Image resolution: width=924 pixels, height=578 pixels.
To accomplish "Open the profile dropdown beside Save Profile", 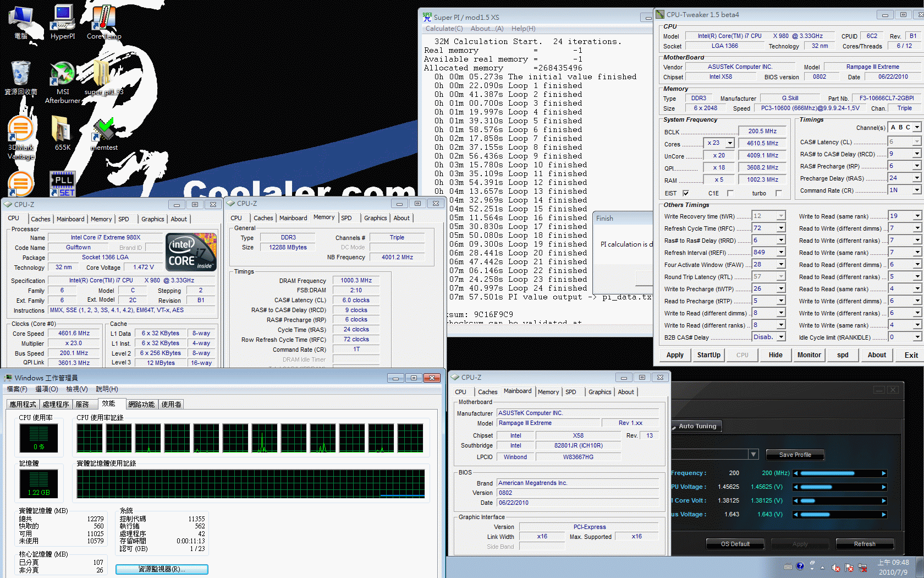I will (753, 455).
